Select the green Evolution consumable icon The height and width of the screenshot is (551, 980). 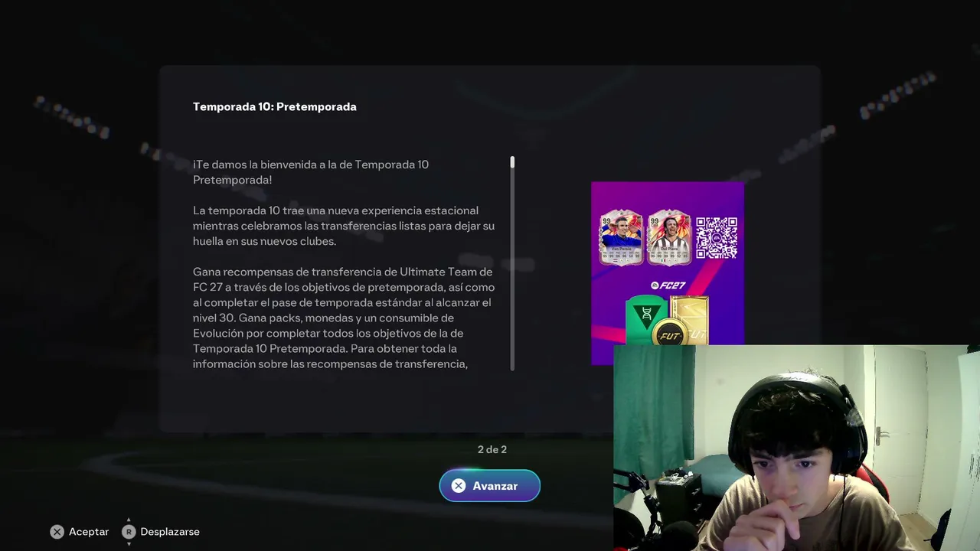pyautogui.click(x=647, y=319)
